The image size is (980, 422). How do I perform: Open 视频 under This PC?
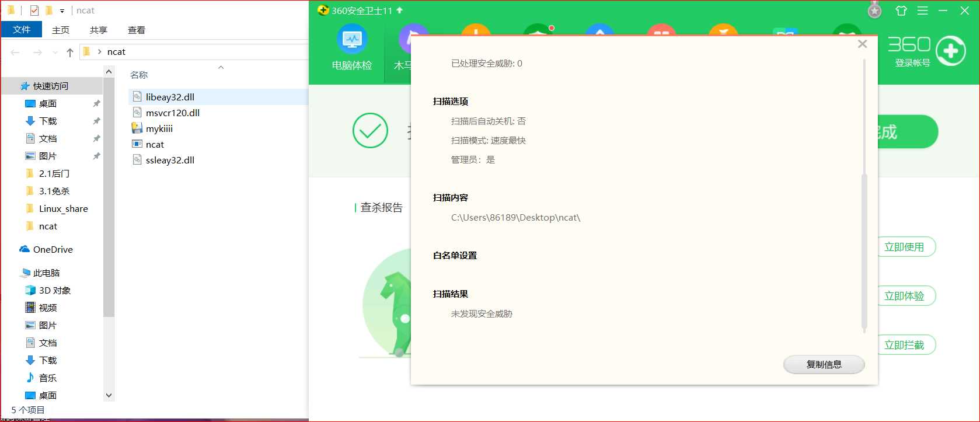(48, 308)
